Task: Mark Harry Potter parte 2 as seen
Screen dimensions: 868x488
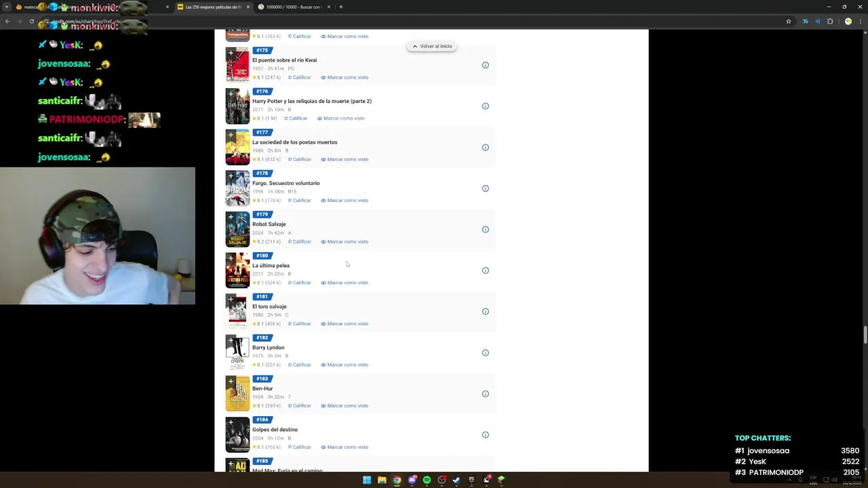Action: point(340,118)
